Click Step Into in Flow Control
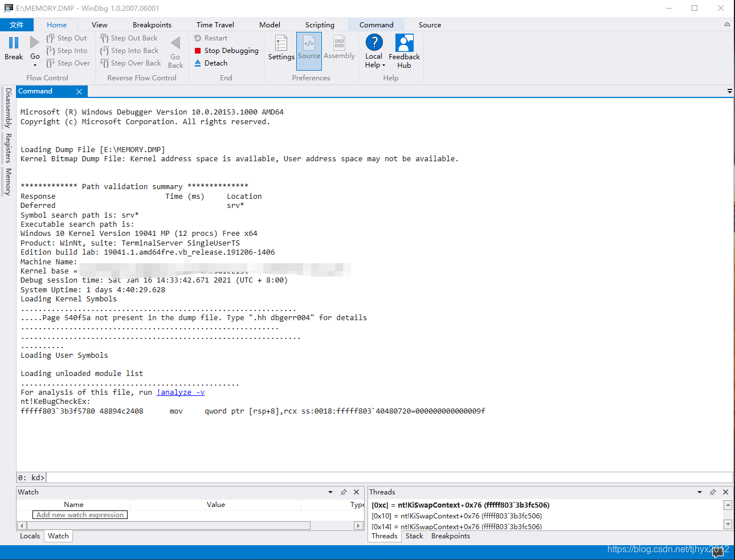The width and height of the screenshot is (735, 560). tap(67, 51)
